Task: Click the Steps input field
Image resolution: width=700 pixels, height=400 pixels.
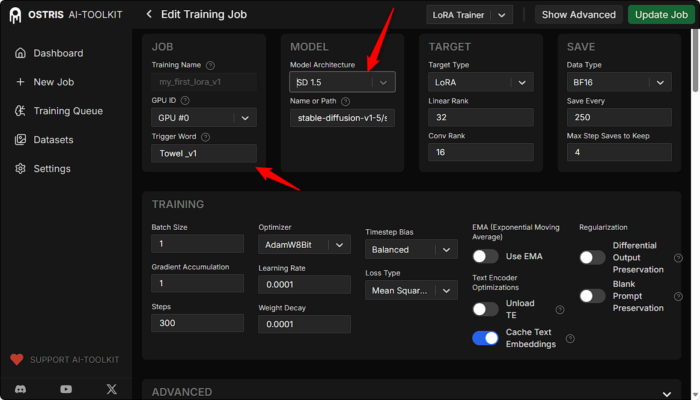Action: [x=197, y=323]
